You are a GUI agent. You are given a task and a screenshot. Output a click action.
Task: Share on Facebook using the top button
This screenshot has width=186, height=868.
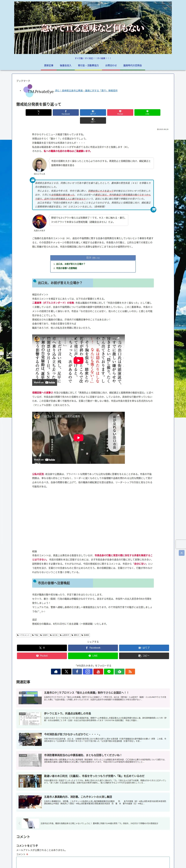[x=66, y=112]
